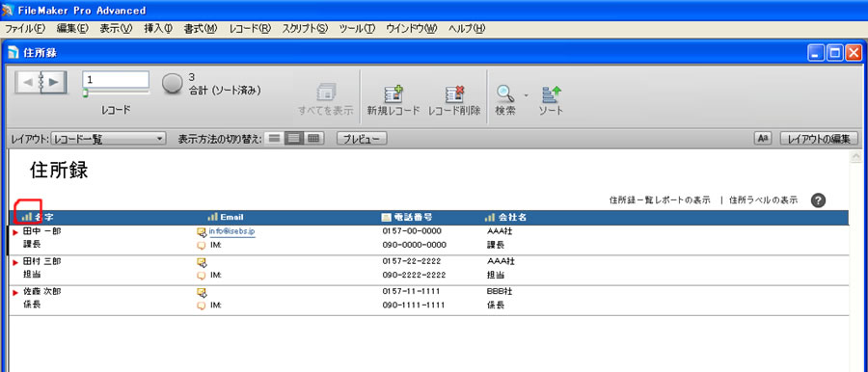Open the ヘルプ(H) menu
Viewport: 868px width, 372px height.
tap(467, 29)
